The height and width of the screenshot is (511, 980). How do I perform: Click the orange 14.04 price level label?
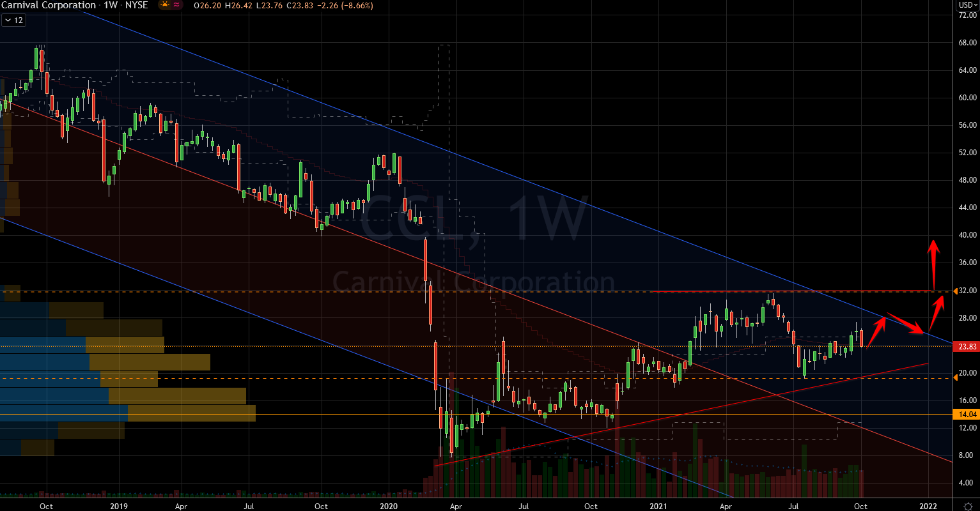[967, 415]
